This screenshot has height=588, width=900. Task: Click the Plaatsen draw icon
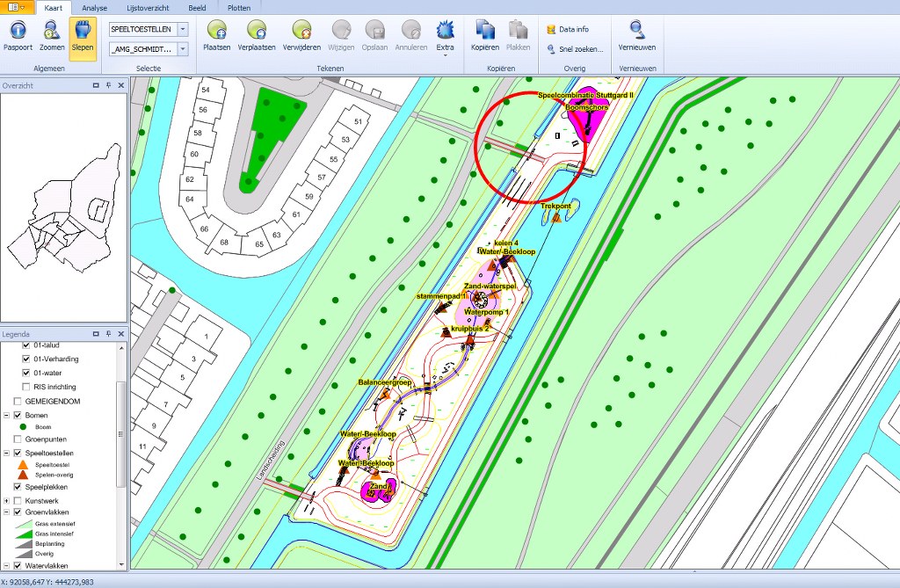(x=216, y=36)
